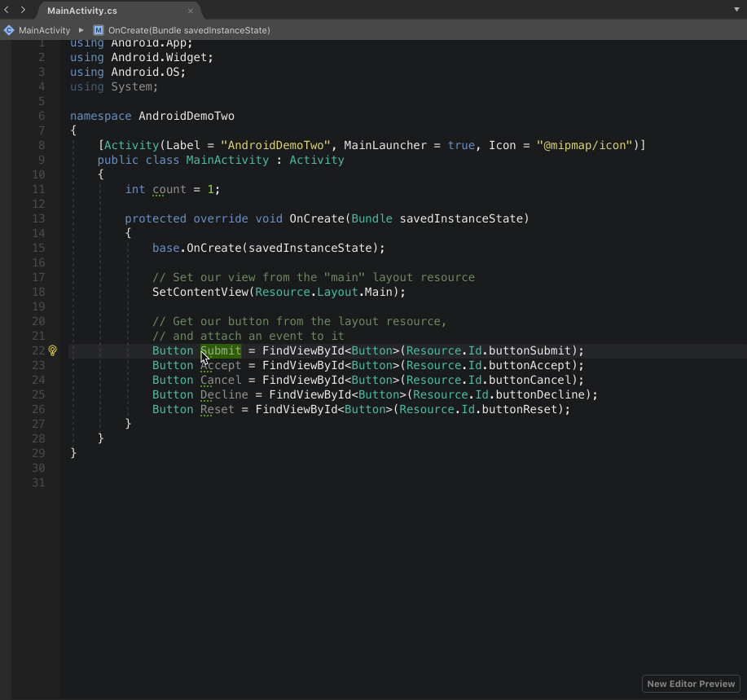Screen dimensions: 747x700
Task: Close the MainActivity.cs tab
Action: 191,11
